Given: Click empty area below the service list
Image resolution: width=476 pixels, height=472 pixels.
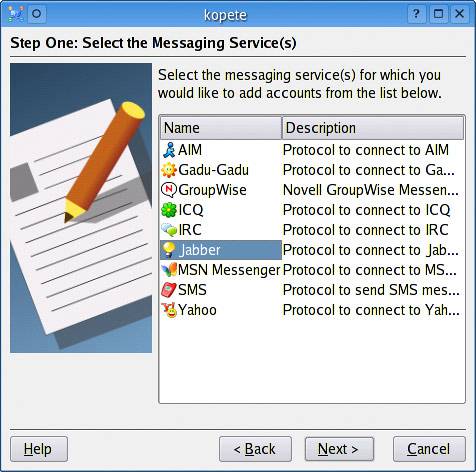Looking at the screenshot, I should pyautogui.click(x=312, y=361).
